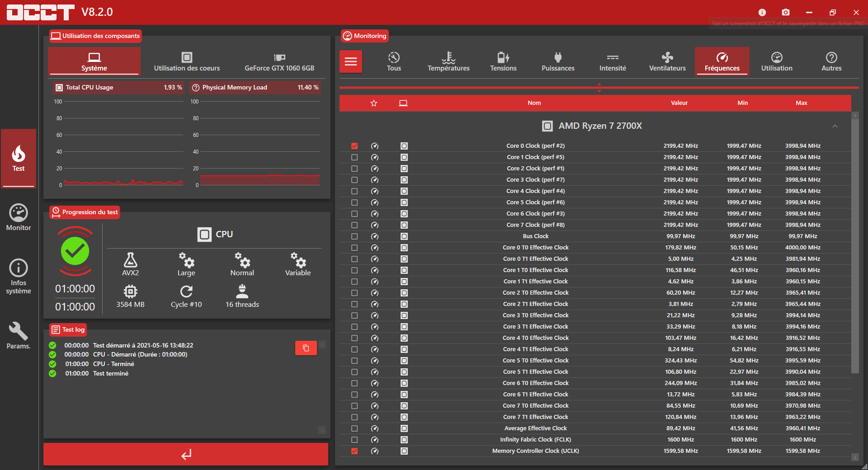Click the monitoring table vertical scrollbar
Screen dimensions: 868x470
point(855,246)
